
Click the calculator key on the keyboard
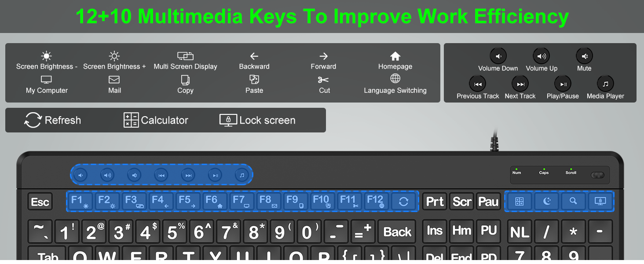tap(520, 202)
